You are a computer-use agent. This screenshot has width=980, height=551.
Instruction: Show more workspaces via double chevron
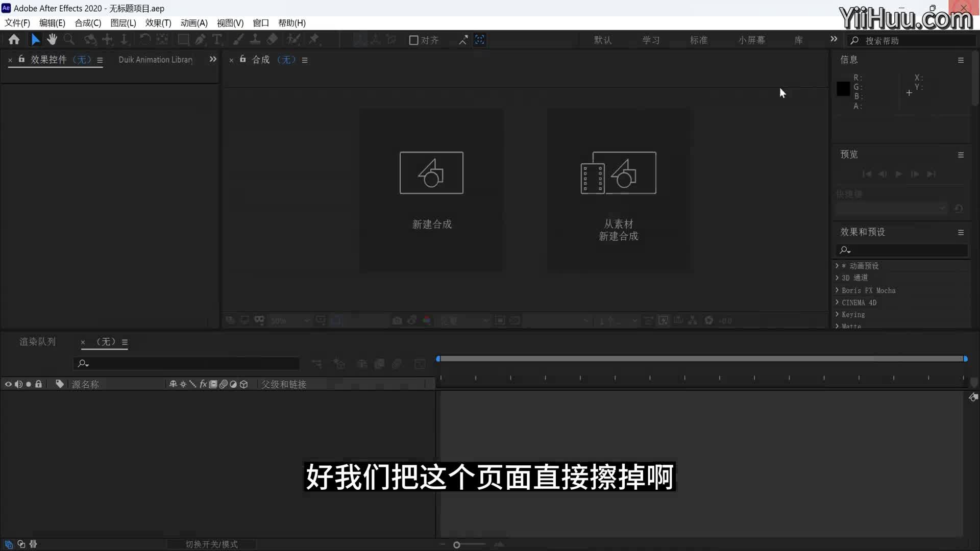834,39
